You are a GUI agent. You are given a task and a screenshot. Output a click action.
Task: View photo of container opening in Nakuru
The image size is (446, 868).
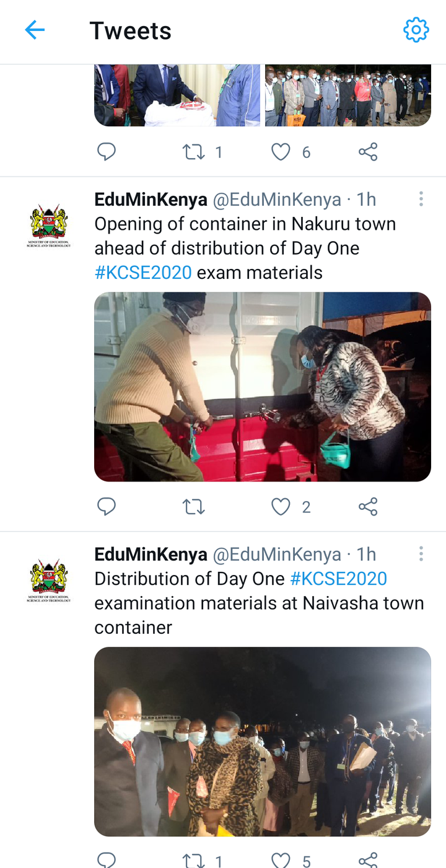(x=263, y=387)
